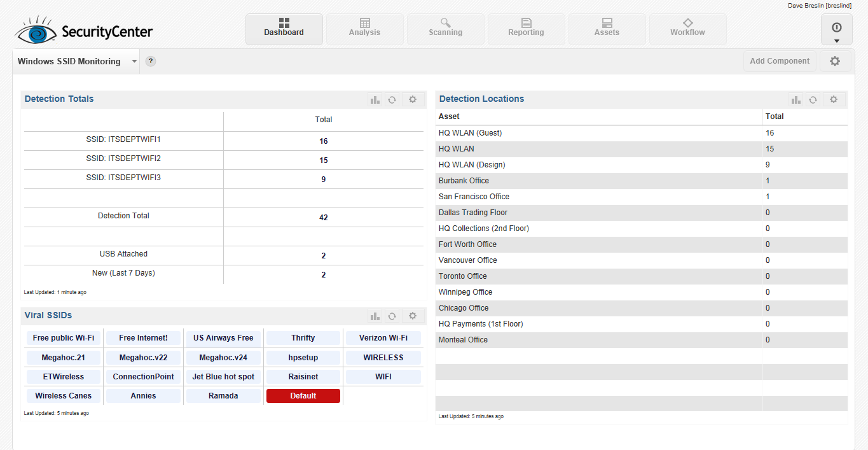
Task: Click the Add Component button
Action: coord(780,61)
